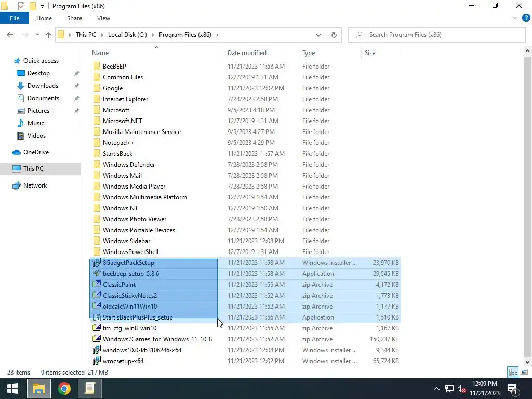Open the Windows Start button
This screenshot has height=399, width=532.
click(12, 389)
